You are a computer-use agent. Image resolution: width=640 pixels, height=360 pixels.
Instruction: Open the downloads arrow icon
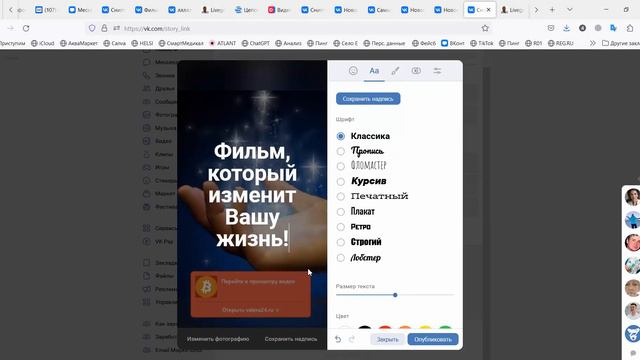[567, 28]
